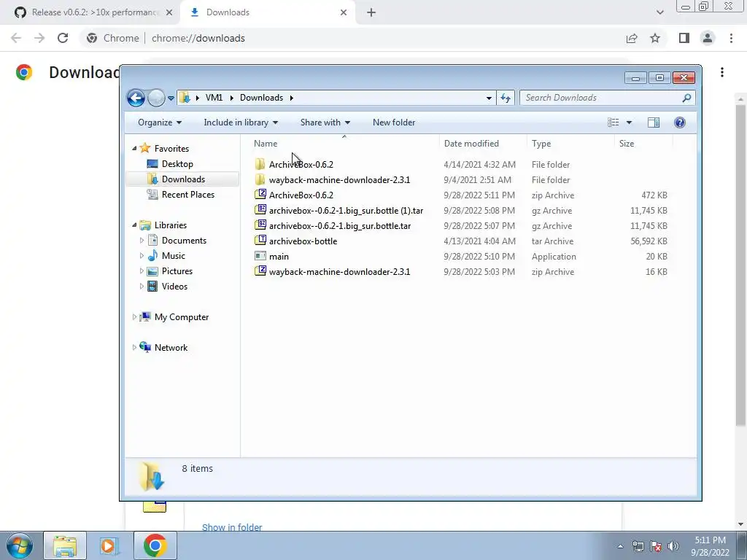
Task: Click the search magnifier icon in Explorer
Action: coord(686,98)
